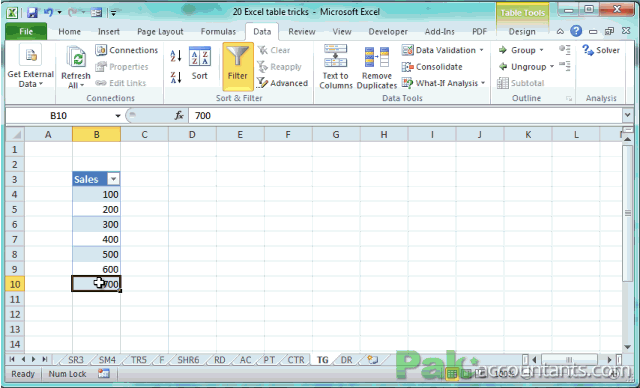
Task: Open Advanced filter options
Action: click(x=282, y=83)
